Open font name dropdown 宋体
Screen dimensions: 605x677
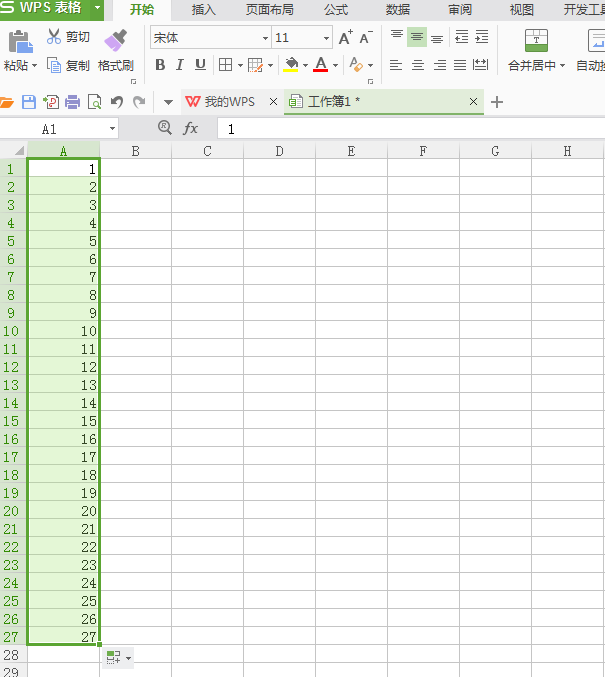point(265,38)
